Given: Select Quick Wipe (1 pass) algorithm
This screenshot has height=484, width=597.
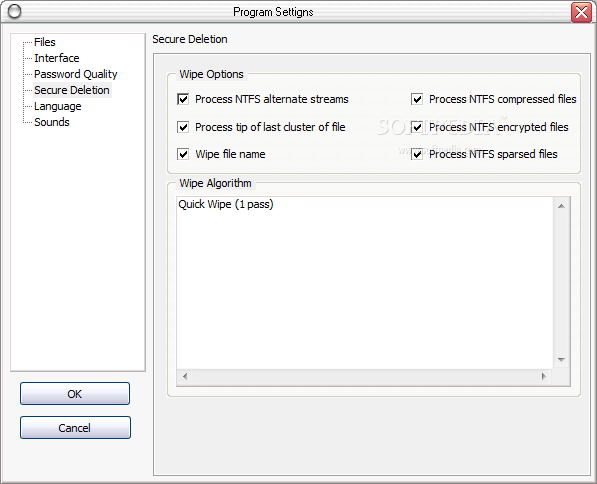Looking at the screenshot, I should (226, 204).
